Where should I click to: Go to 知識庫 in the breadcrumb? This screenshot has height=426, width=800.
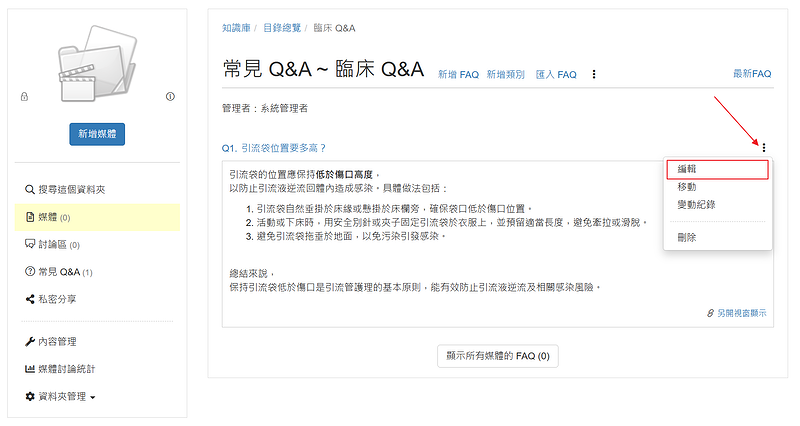coord(236,27)
